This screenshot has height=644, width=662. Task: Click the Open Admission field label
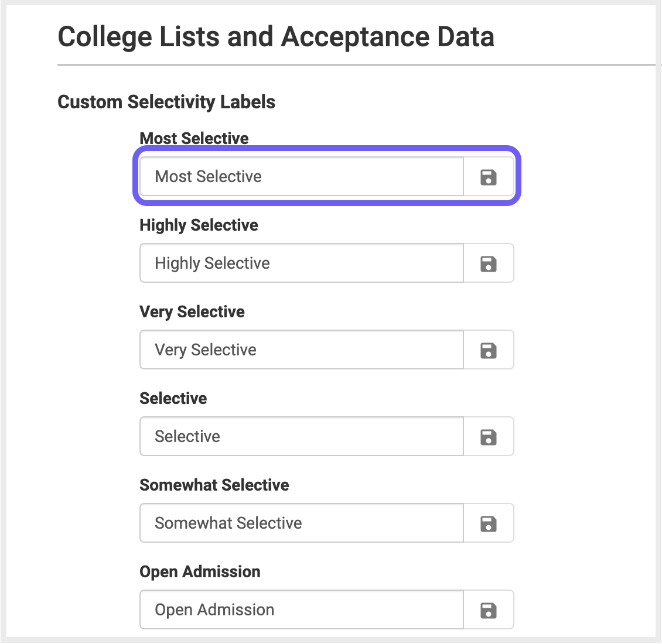click(200, 572)
